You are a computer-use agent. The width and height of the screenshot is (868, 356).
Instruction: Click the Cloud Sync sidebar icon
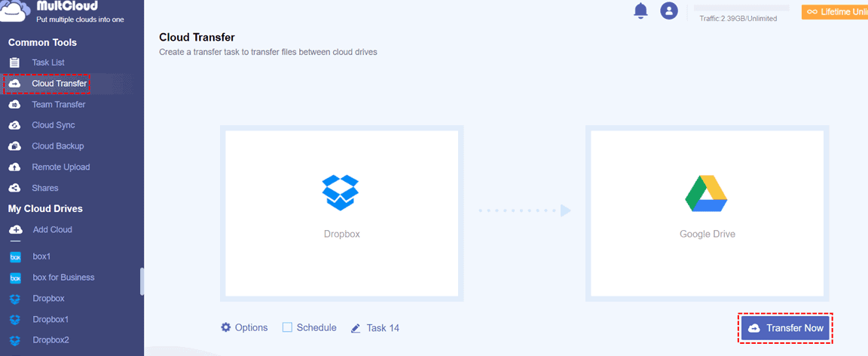pos(15,125)
